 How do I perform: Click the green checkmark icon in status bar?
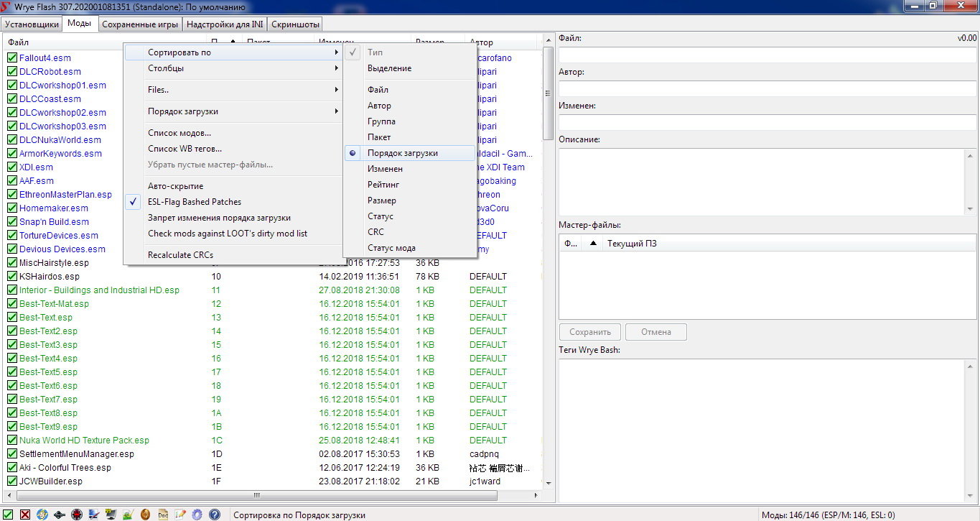pyautogui.click(x=9, y=515)
